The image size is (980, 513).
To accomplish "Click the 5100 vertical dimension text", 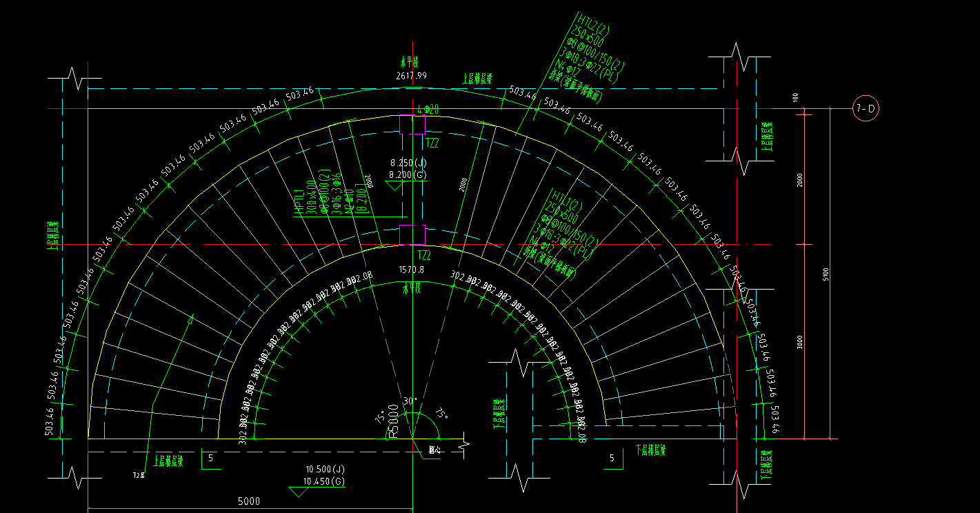I will pyautogui.click(x=826, y=274).
